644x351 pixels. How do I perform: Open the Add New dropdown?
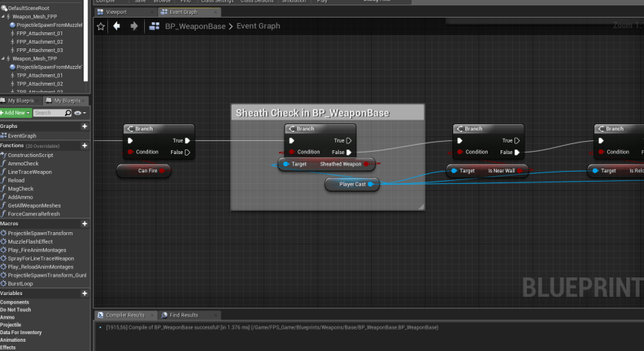point(15,113)
